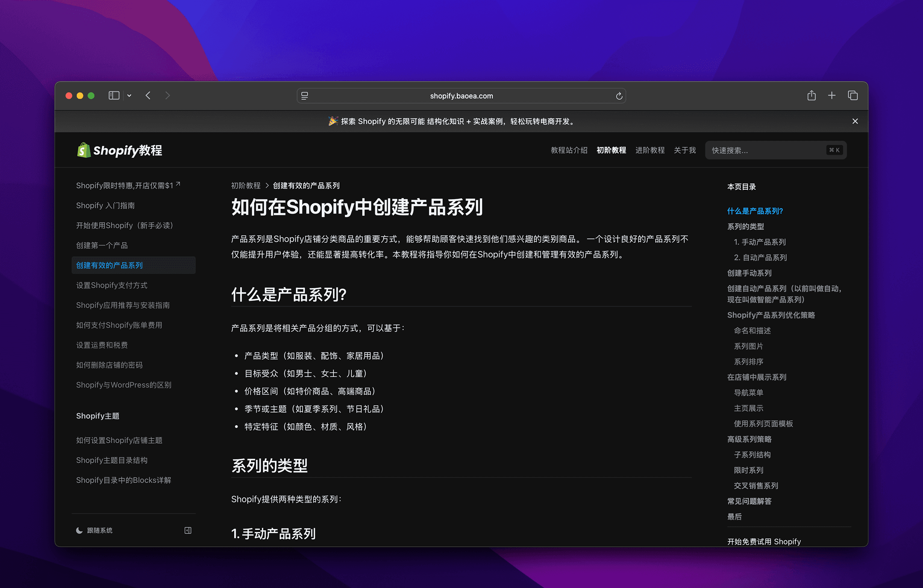Jump to 主页展示 in contents

coord(749,408)
